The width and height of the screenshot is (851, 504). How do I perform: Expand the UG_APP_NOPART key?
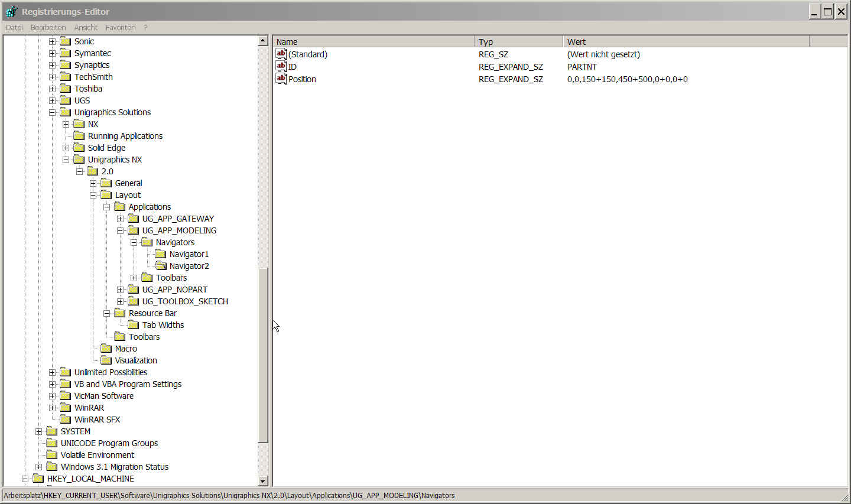[120, 290]
